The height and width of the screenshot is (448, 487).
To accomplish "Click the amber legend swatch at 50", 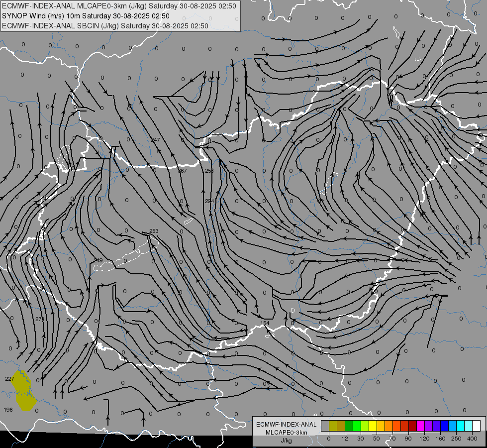I will pos(381,426).
